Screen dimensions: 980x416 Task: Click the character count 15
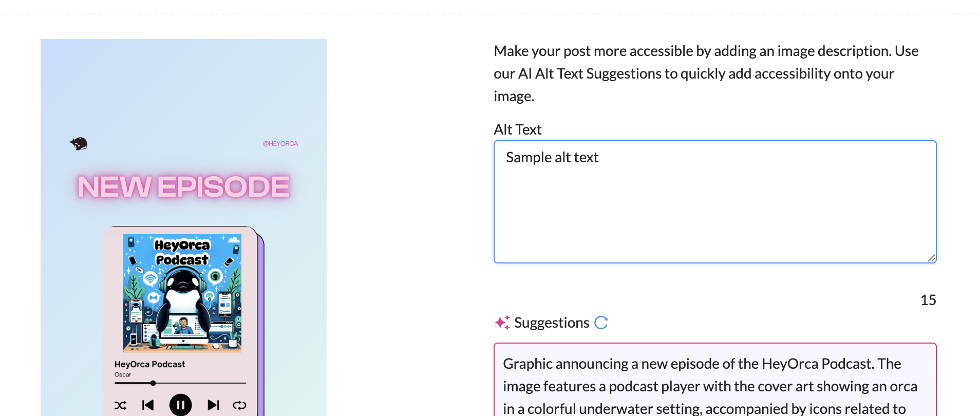[928, 300]
